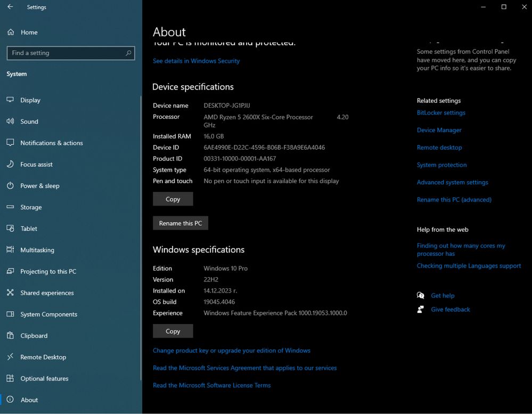532x414 pixels.
Task: Focus the Find a setting search box
Action: click(71, 53)
